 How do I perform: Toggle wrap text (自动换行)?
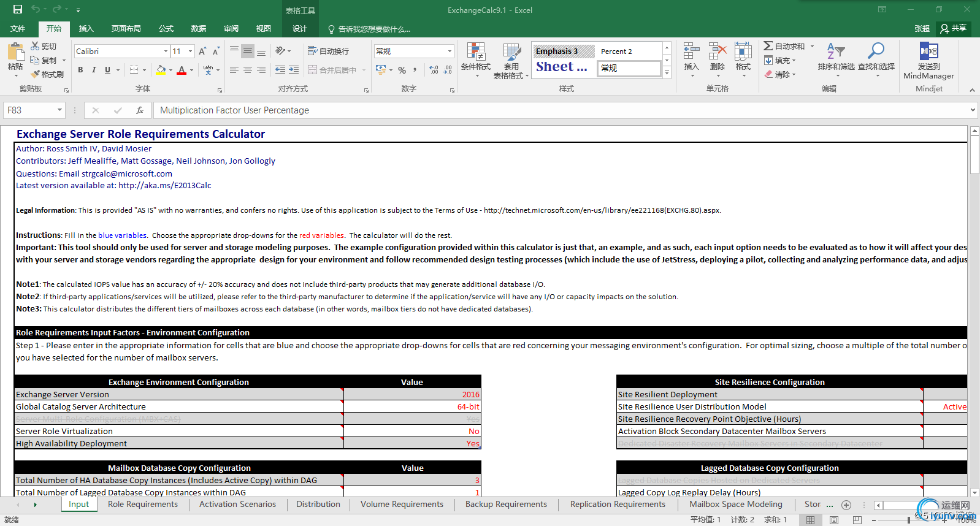(328, 51)
